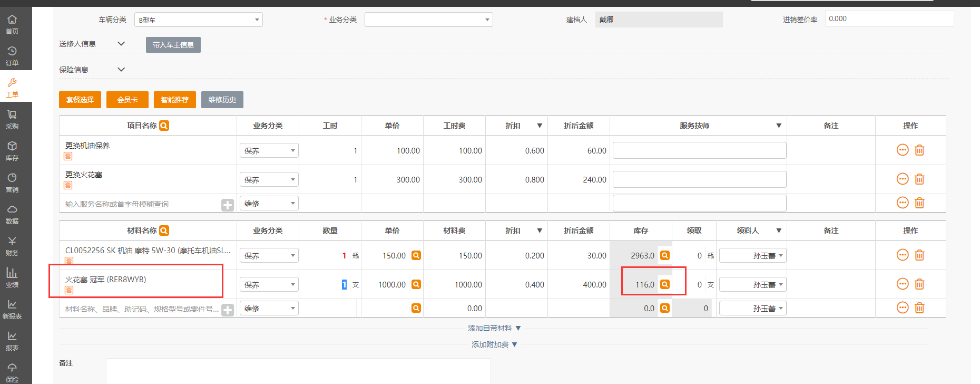Open 库存 inventory sidebar item
The height and width of the screenshot is (384, 980).
[12, 151]
